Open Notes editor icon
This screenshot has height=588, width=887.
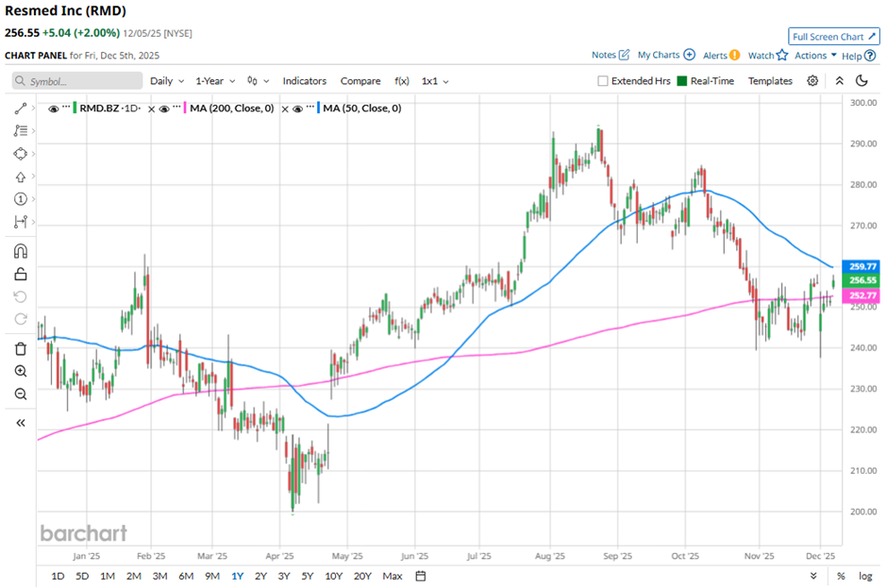coord(624,55)
